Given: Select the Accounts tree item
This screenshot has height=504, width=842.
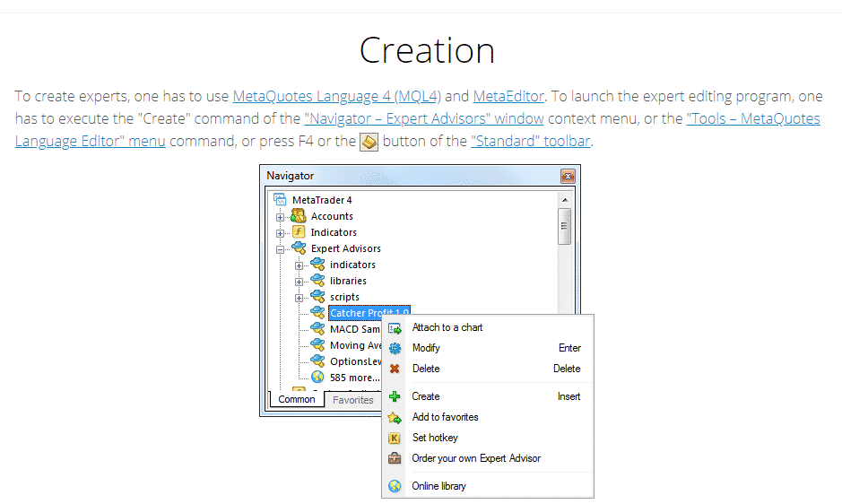Looking at the screenshot, I should [332, 216].
